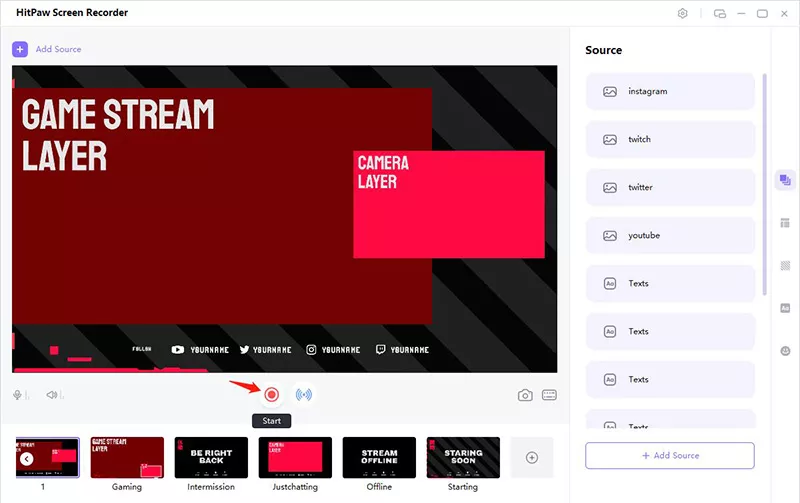Open the templates panel in right sidebar

click(x=785, y=222)
